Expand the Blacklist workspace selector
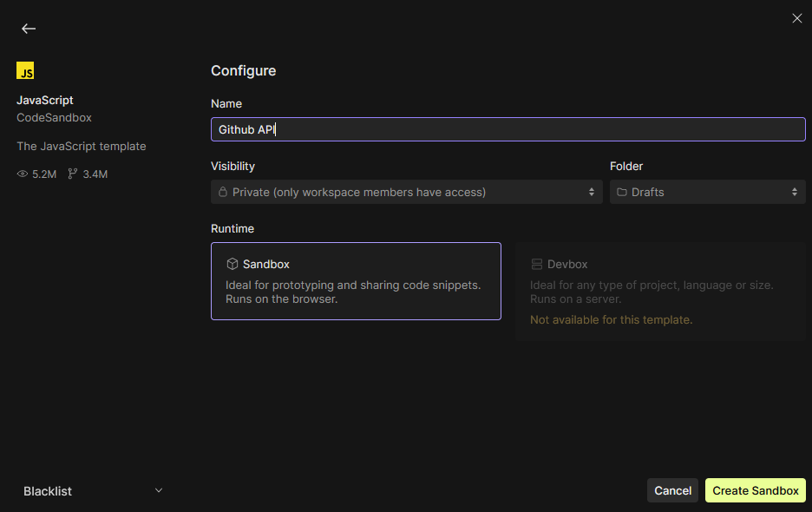 coord(93,491)
